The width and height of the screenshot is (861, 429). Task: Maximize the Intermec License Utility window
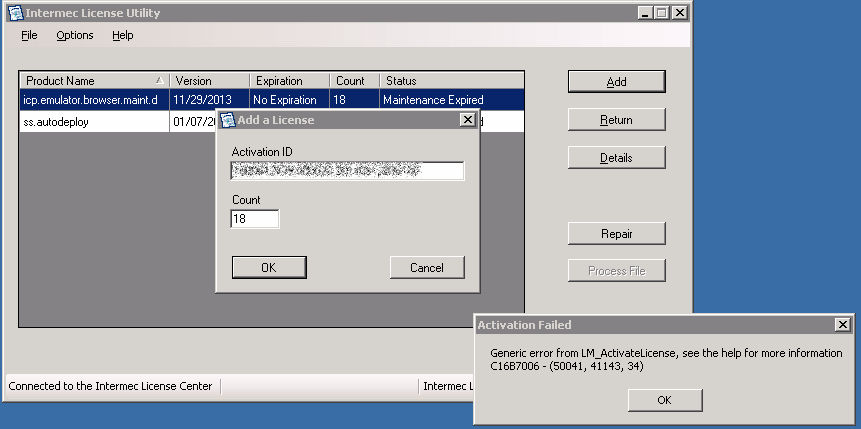coord(662,13)
